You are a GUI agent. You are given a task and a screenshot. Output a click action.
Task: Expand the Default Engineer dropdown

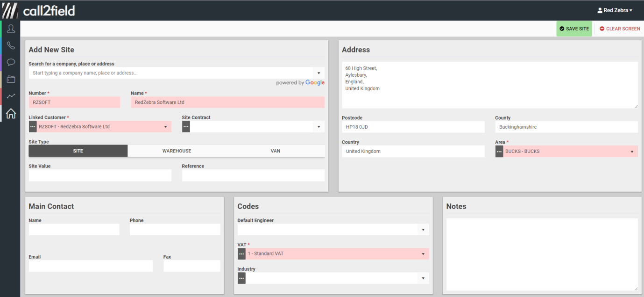click(423, 230)
